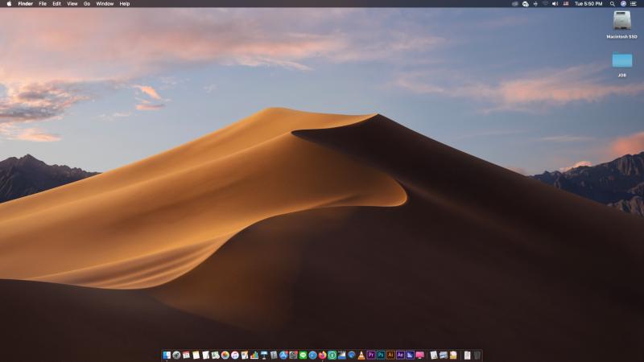Open the yellow Notes app in Dock
The image size is (644, 362).
click(196, 355)
